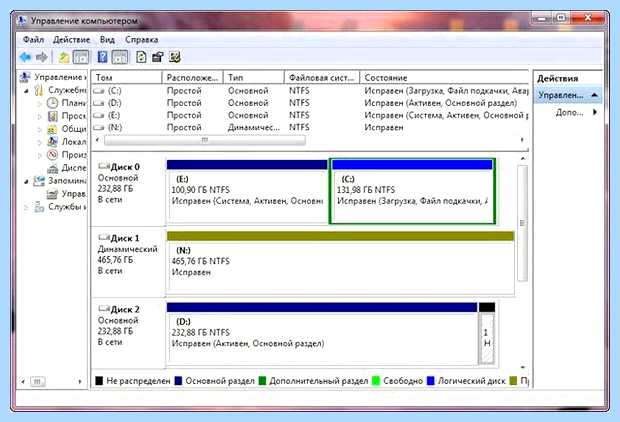Image resolution: width=620 pixels, height=422 pixels.
Task: Expand the Общи... tree node
Action: [x=40, y=130]
